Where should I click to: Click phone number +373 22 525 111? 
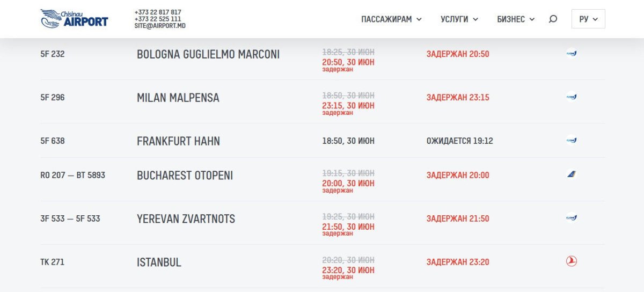158,19
